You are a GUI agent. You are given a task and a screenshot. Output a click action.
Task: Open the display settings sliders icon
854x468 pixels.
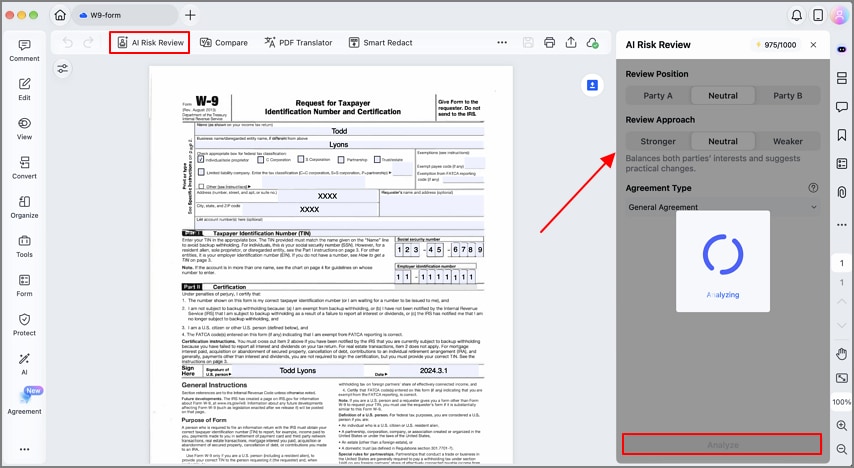coord(63,69)
